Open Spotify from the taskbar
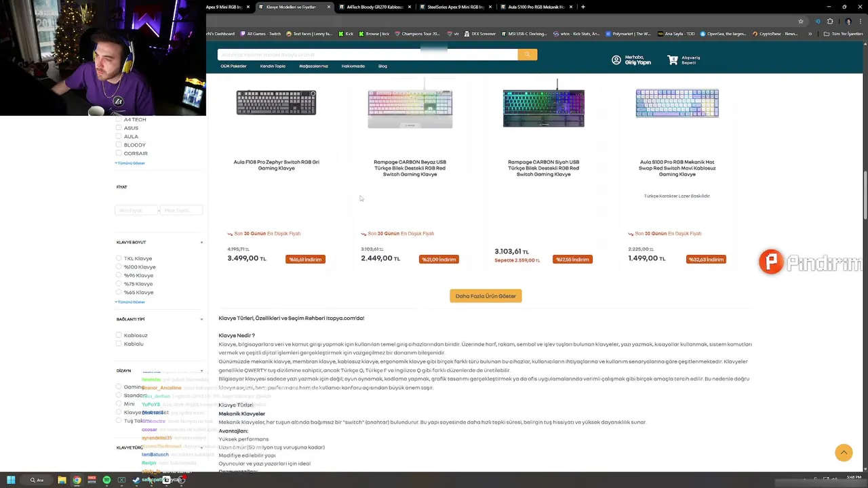 [106, 480]
